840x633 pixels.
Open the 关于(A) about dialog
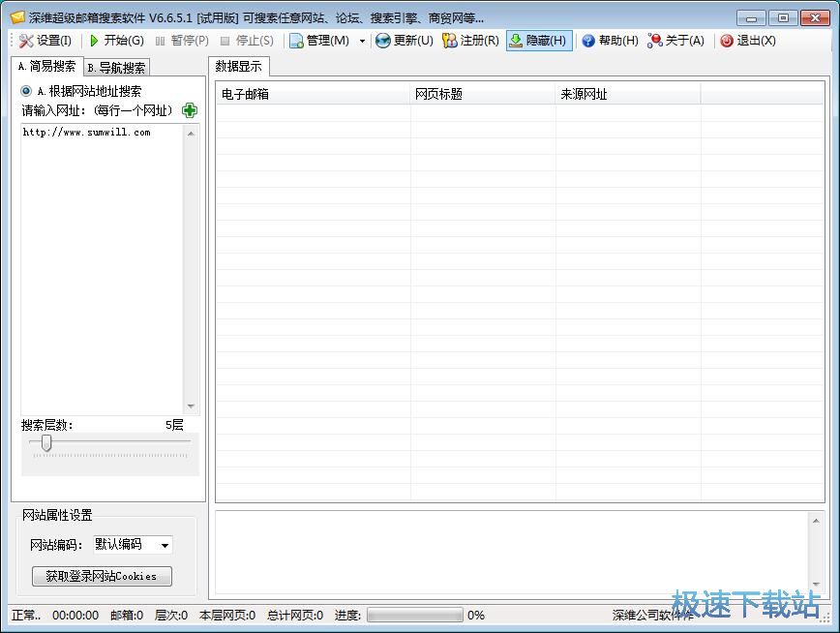click(x=676, y=41)
